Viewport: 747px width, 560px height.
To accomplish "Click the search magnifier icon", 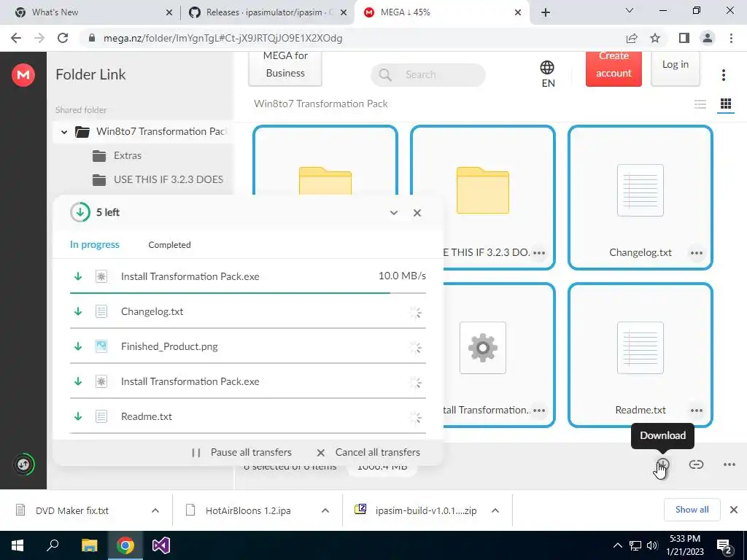I will click(x=385, y=75).
